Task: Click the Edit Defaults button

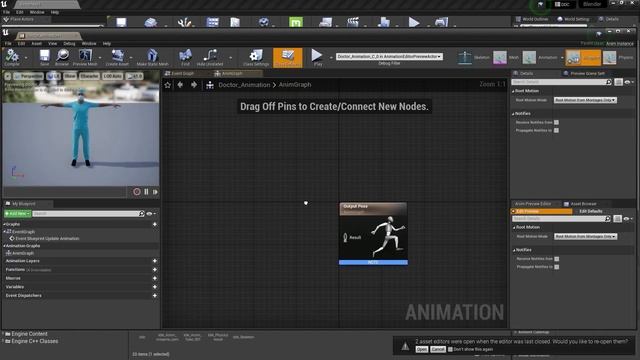Action: pos(591,211)
